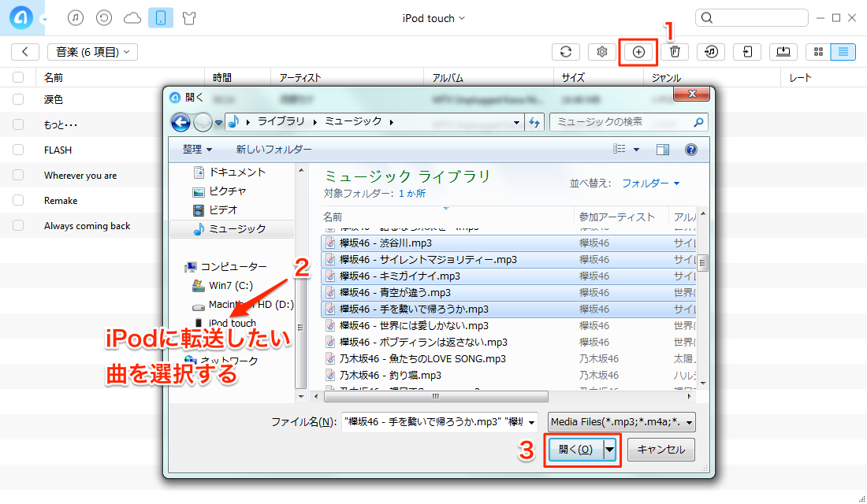Click the dialog forward navigation arrow

point(203,122)
